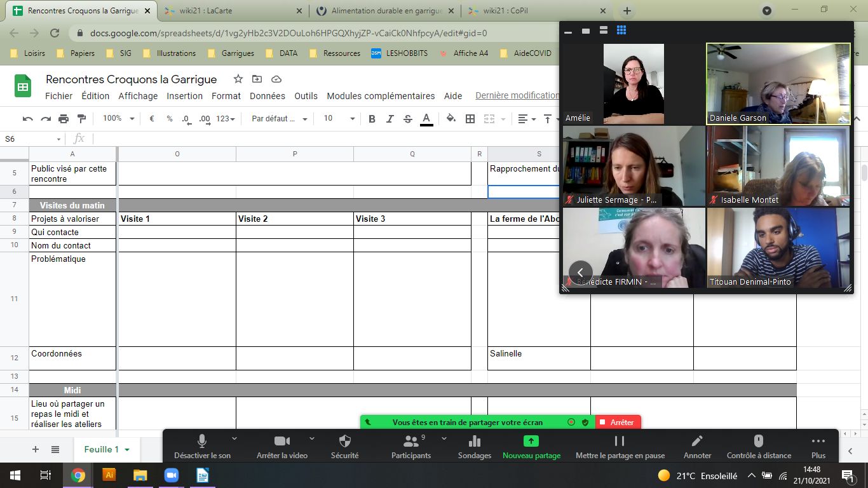Open a new Chrome tab

(x=627, y=11)
